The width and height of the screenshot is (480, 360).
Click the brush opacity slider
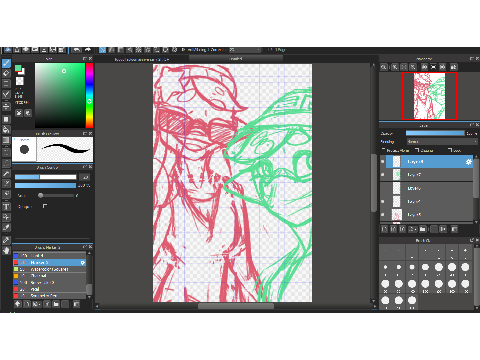45,185
